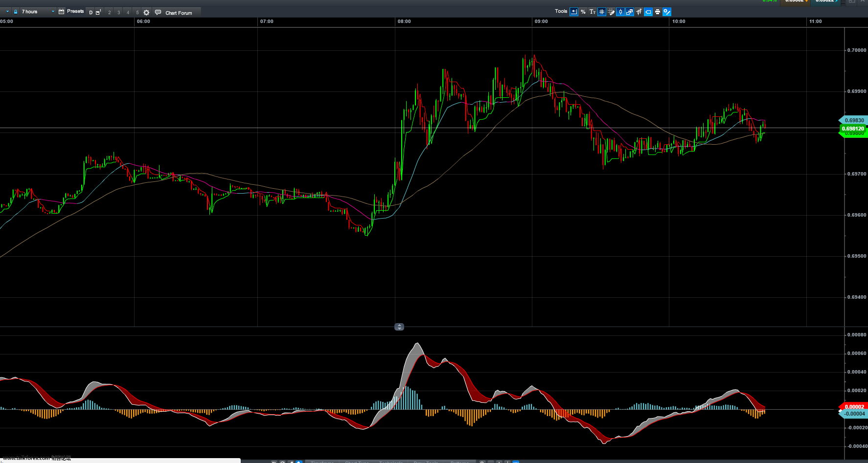868x463 pixels.
Task: Select the text size Tt tool
Action: coord(593,12)
